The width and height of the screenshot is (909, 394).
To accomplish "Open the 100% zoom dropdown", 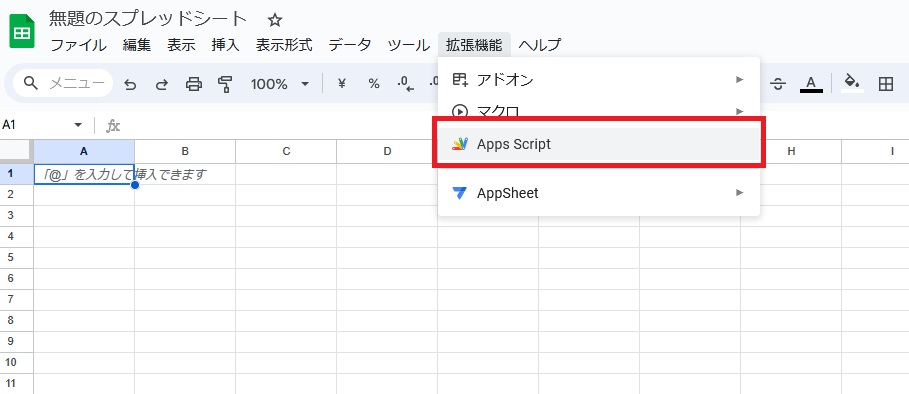I will (x=281, y=85).
